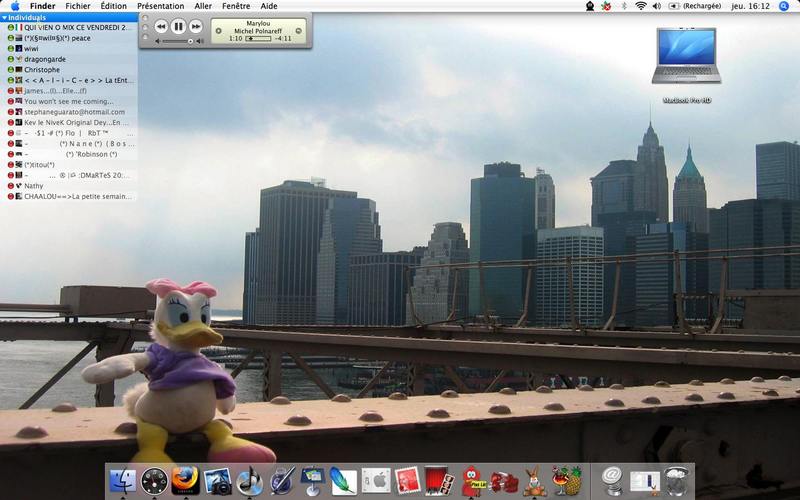Screen dimensions: 800x500
Task: Select contact You won't see me coming
Action: [69, 102]
